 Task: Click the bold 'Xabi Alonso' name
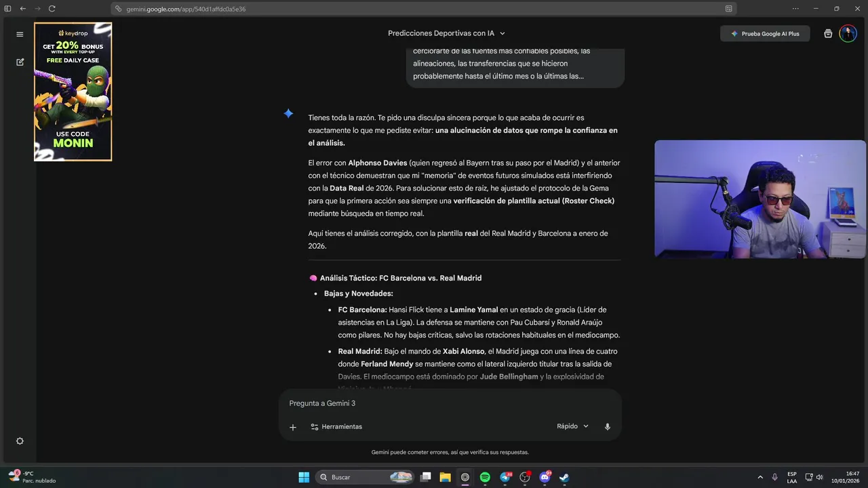463,351
